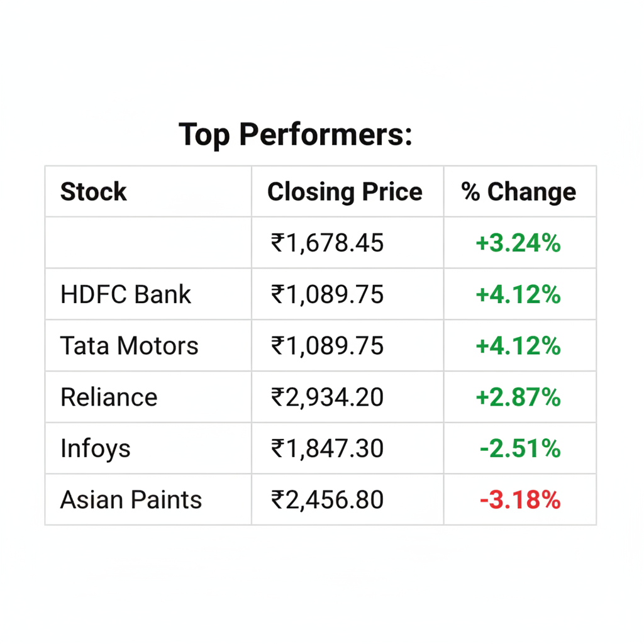Click the -2.51% change value
This screenshot has width=644, height=644.
[519, 449]
